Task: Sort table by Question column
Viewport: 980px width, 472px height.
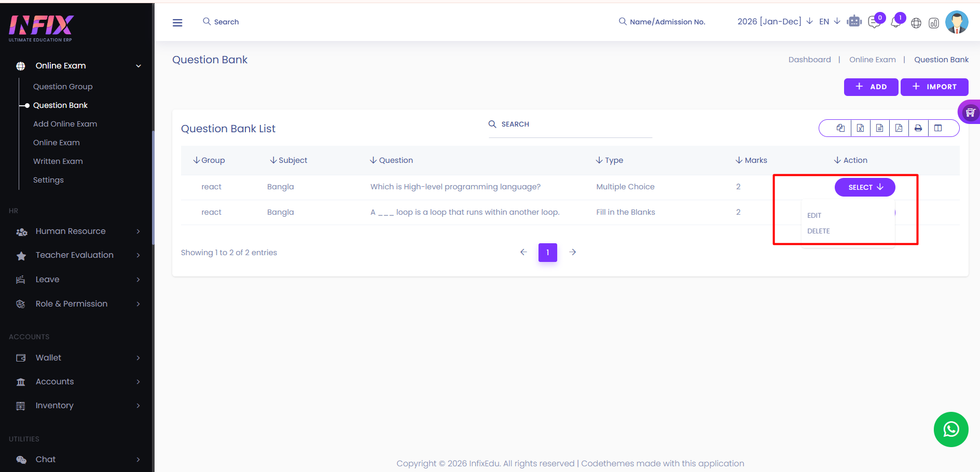Action: 391,160
